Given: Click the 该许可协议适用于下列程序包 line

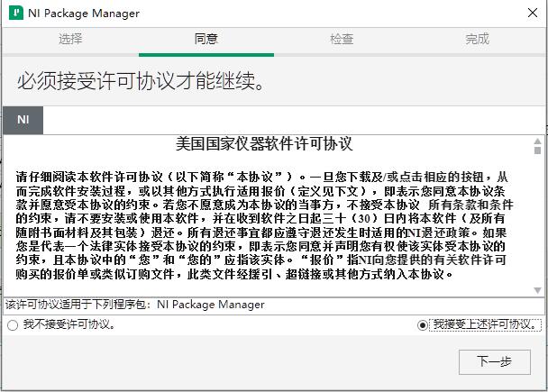Looking at the screenshot, I should 135,305.
